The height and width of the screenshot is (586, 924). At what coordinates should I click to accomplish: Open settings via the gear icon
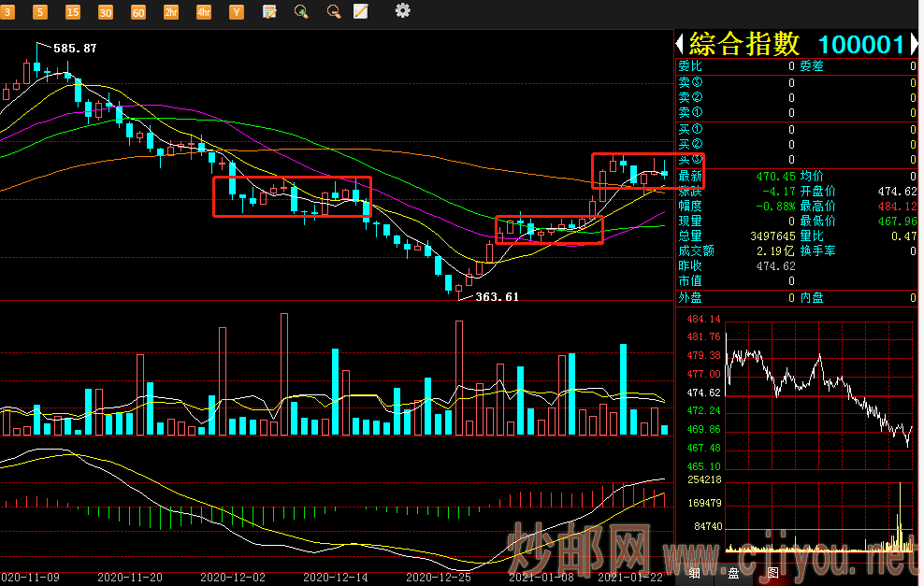pyautogui.click(x=402, y=11)
